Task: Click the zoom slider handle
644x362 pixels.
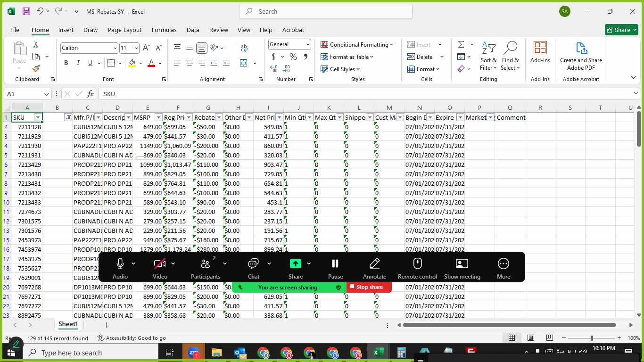Action: pos(592,338)
